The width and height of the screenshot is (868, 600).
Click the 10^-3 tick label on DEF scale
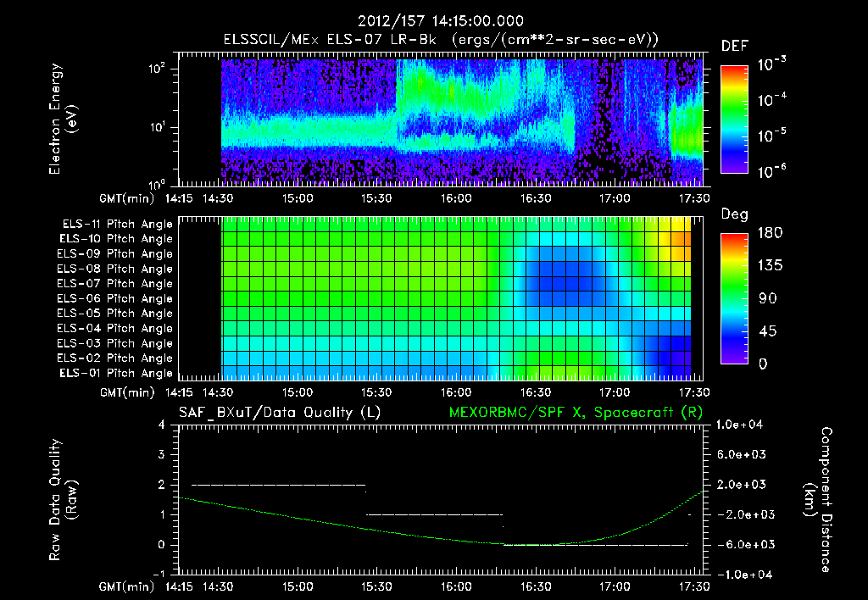(771, 64)
